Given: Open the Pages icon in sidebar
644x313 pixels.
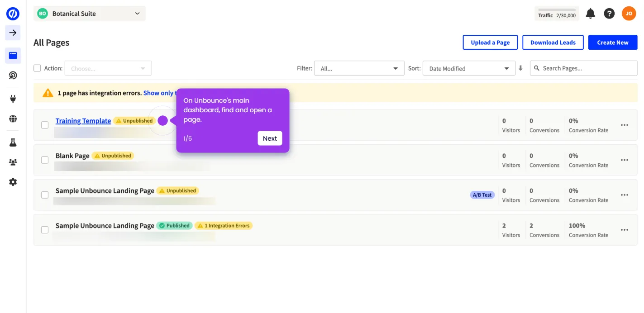Looking at the screenshot, I should 13,56.
